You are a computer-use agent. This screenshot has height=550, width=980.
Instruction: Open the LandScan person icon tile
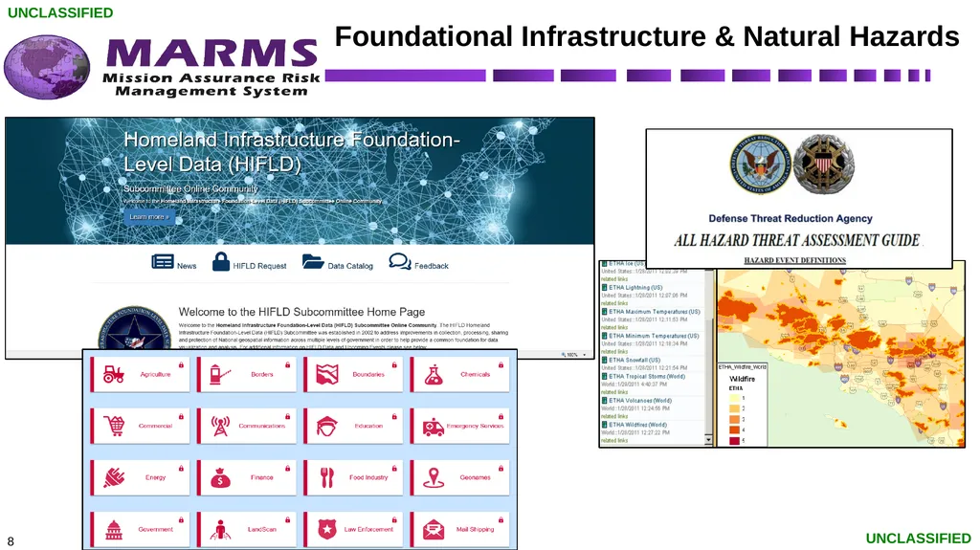(x=246, y=529)
